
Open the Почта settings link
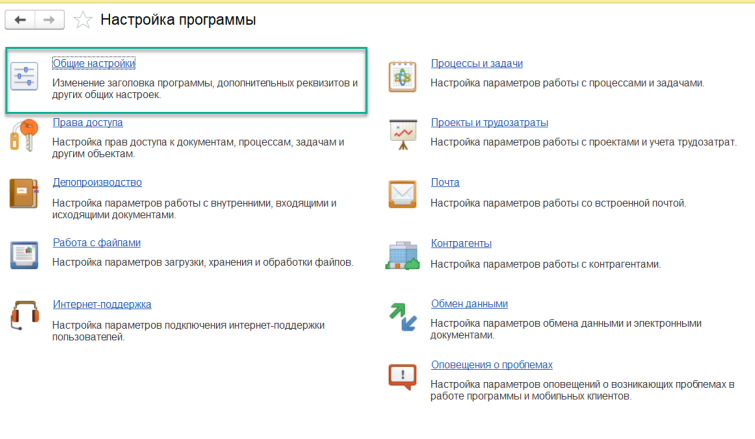pyautogui.click(x=445, y=182)
